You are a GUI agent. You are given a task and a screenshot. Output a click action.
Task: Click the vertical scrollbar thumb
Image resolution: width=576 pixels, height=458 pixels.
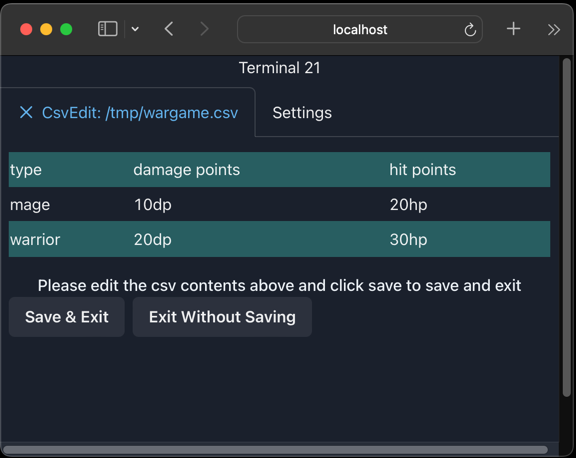pos(567,227)
